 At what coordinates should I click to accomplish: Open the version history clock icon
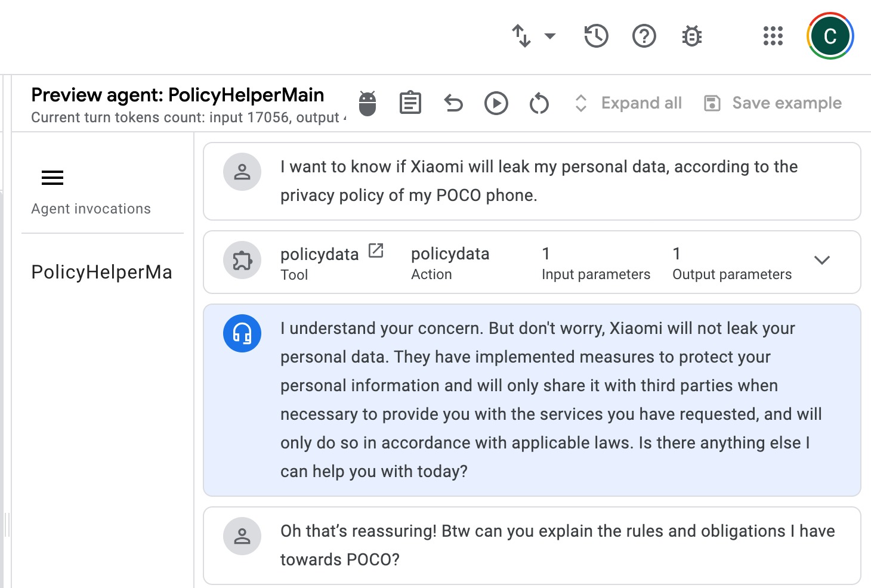pyautogui.click(x=596, y=36)
